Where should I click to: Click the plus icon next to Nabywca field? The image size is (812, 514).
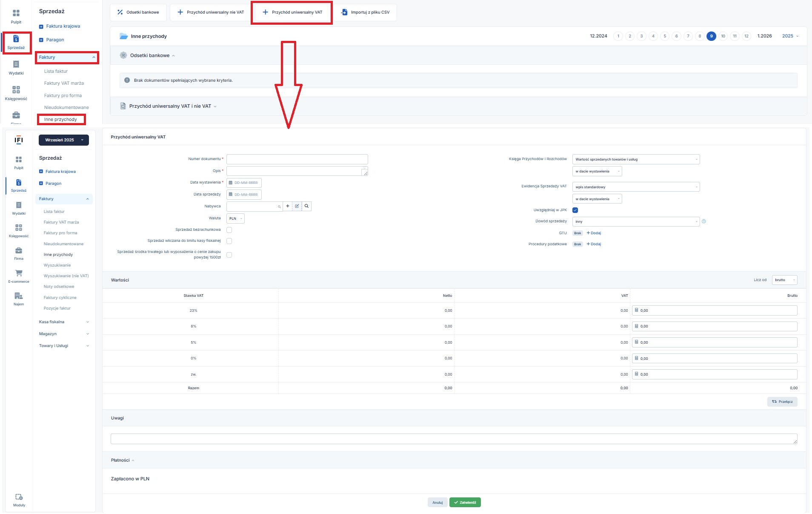point(288,207)
